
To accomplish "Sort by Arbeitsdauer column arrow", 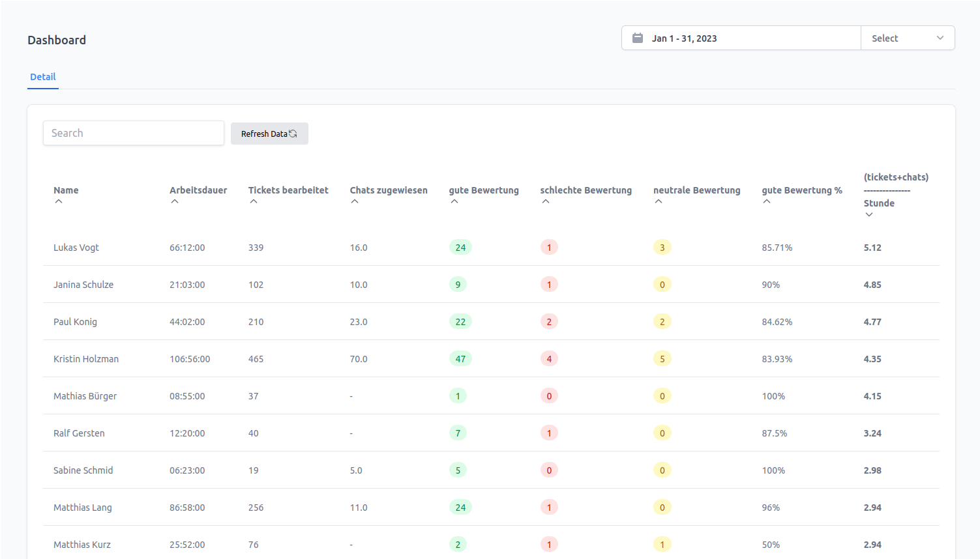I will 175,201.
